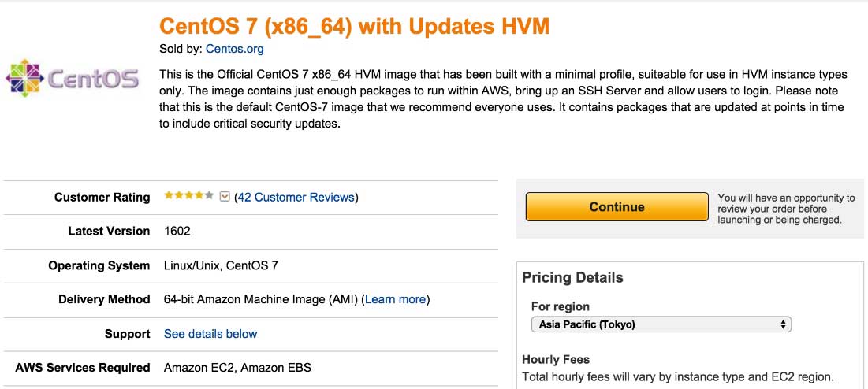Click the Operating System row label
This screenshot has height=389, width=868.
pyautogui.click(x=99, y=265)
